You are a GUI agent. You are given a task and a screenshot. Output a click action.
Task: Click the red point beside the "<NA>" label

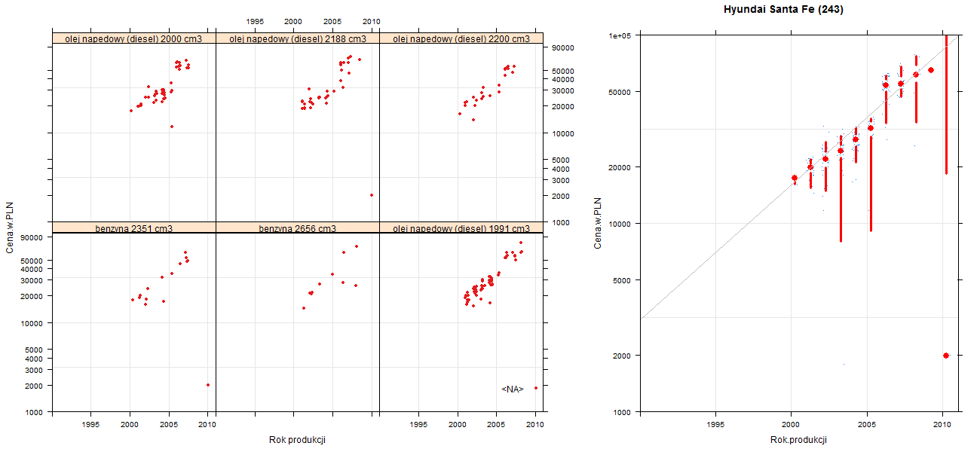pyautogui.click(x=535, y=388)
